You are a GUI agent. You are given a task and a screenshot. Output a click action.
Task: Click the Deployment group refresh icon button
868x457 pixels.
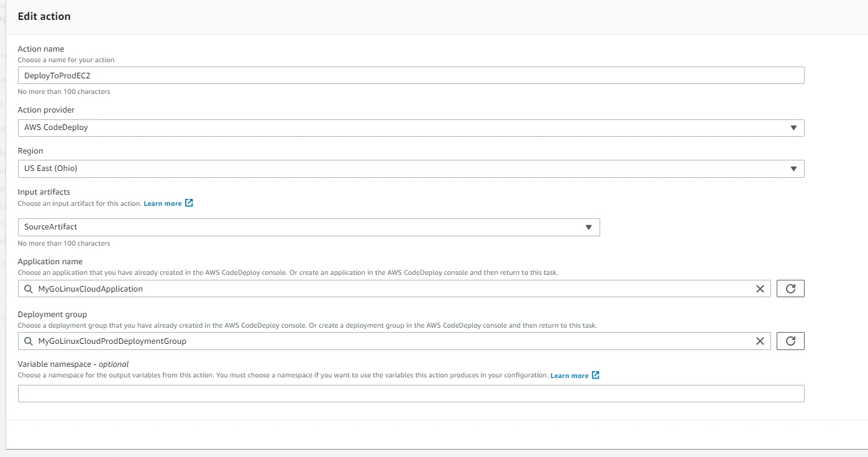[790, 341]
